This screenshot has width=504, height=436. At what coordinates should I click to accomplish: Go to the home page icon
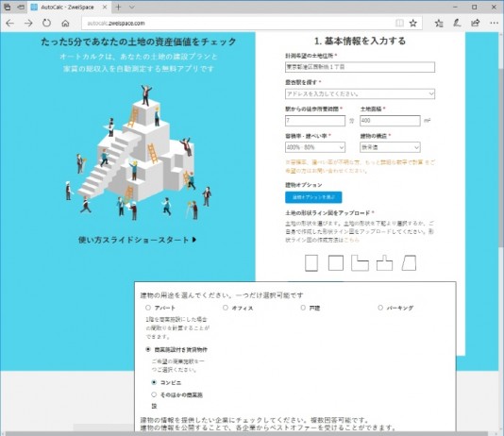coord(65,24)
